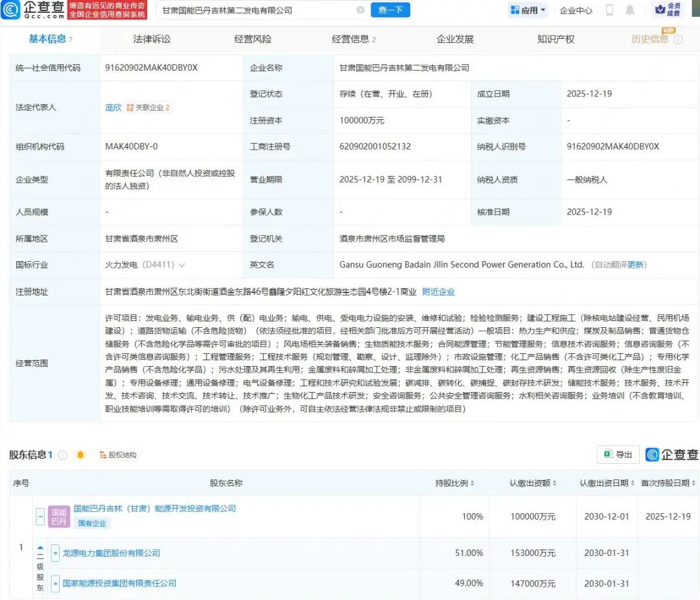
Task: Click the 查一下 search button
Action: point(390,10)
